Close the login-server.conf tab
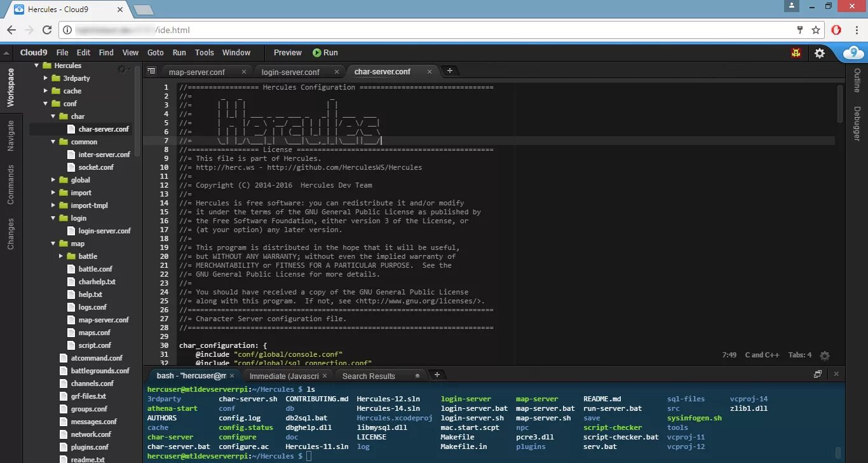This screenshot has height=463, width=868. [x=336, y=72]
